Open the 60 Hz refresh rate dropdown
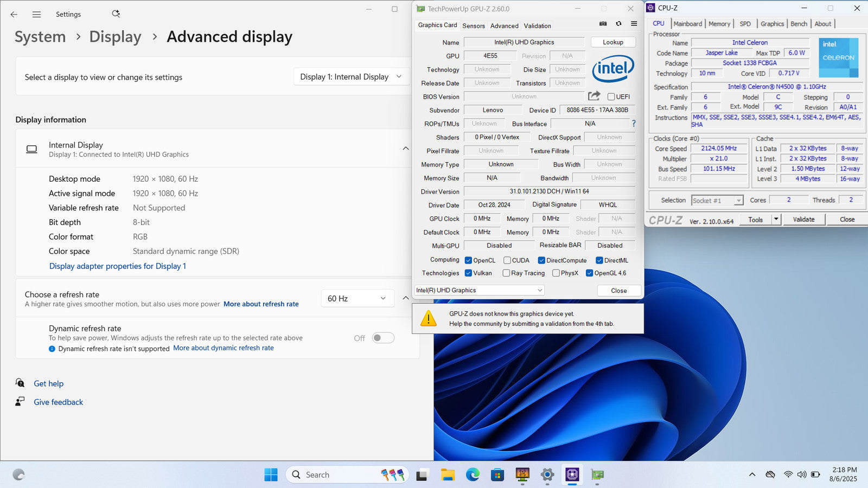 tap(358, 298)
